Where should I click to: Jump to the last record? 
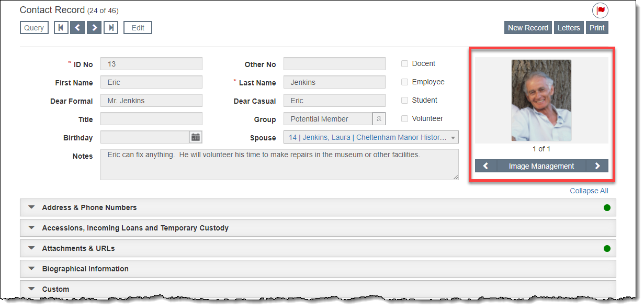110,28
